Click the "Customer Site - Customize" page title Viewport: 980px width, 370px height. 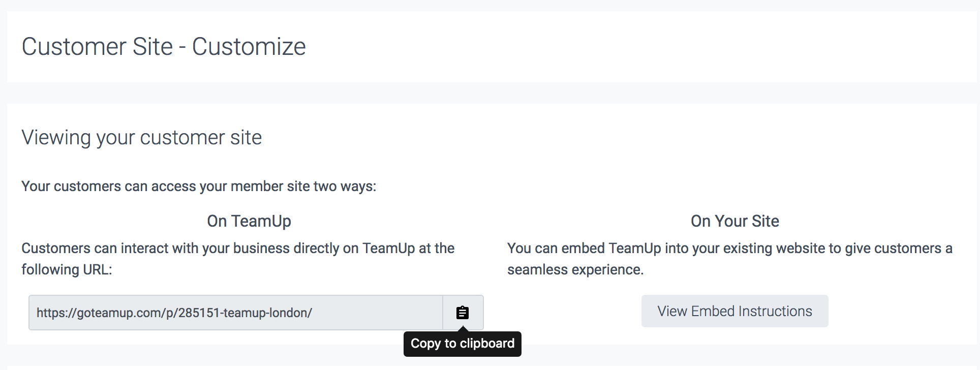pos(164,47)
